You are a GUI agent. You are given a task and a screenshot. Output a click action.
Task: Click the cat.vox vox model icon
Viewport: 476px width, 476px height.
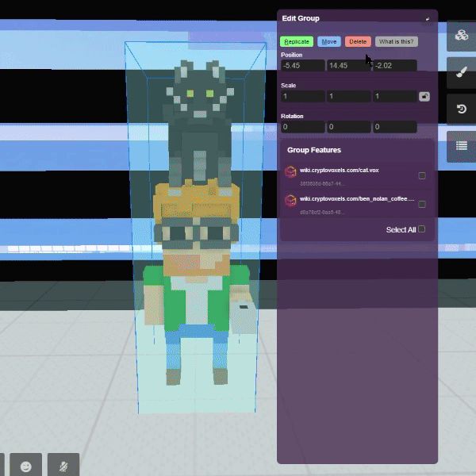290,171
